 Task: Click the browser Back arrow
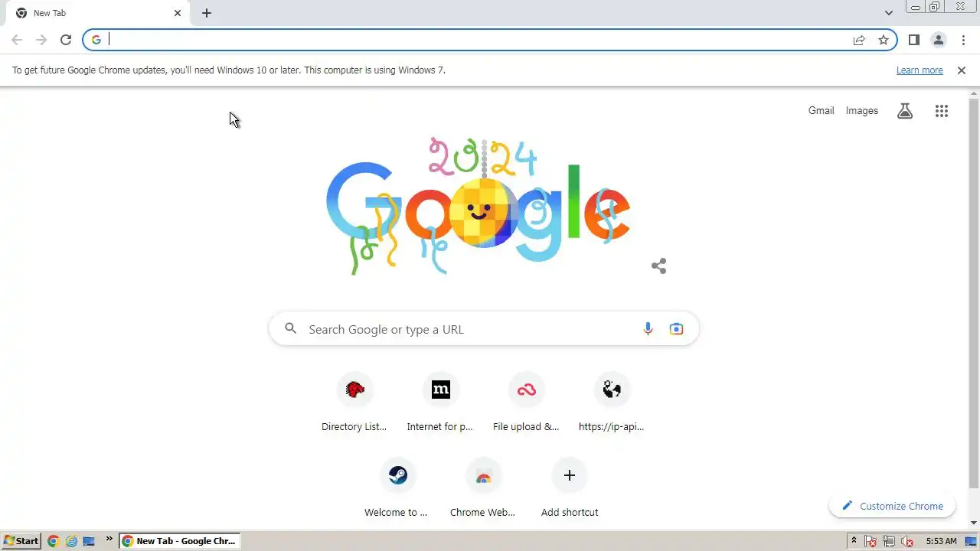(x=17, y=40)
